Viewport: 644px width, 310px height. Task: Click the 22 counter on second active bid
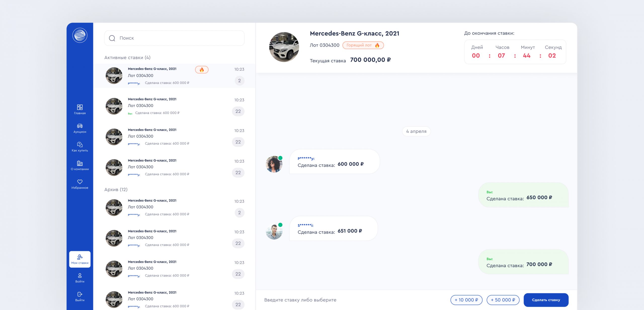(238, 111)
